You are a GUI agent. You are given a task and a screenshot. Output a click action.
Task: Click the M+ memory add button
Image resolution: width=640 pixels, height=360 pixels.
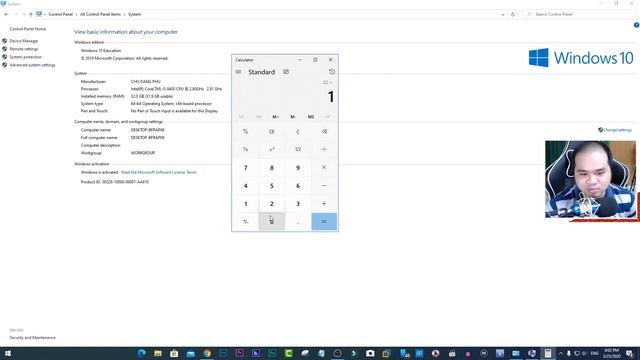(x=276, y=117)
